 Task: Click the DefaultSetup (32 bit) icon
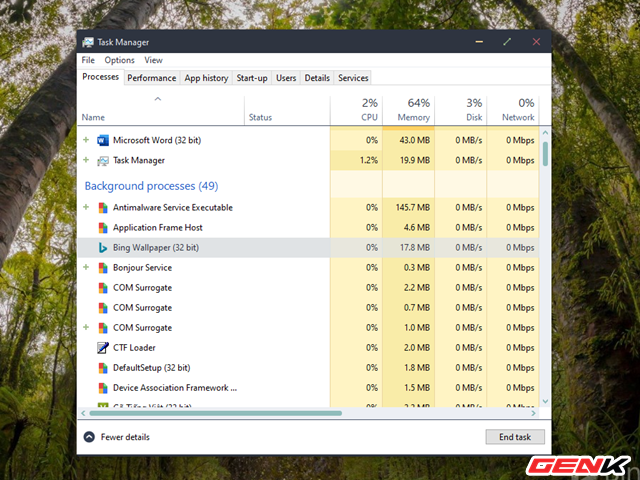click(x=103, y=368)
